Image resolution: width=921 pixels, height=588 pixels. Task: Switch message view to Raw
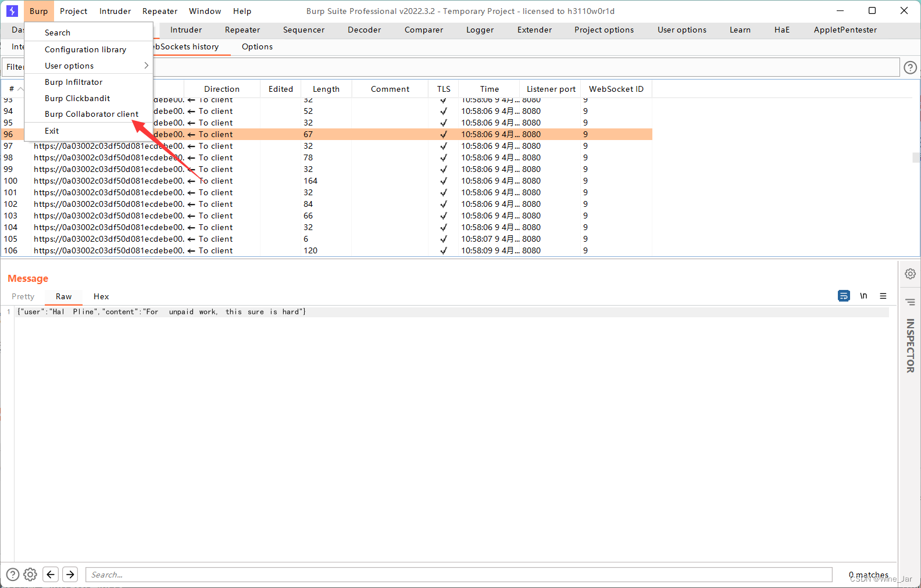tap(63, 296)
